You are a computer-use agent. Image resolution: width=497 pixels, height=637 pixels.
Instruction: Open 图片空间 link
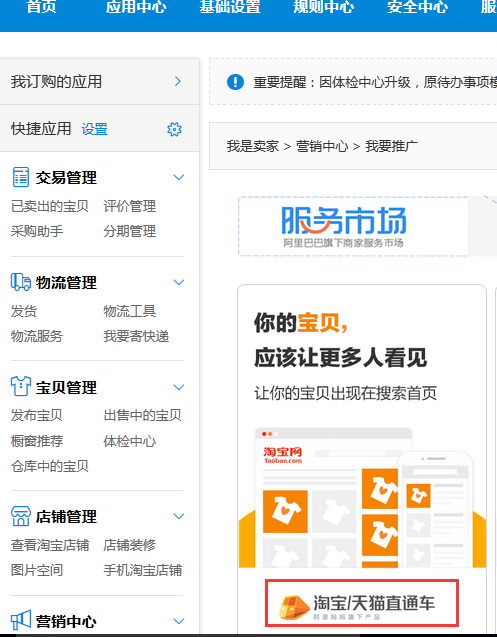37,570
